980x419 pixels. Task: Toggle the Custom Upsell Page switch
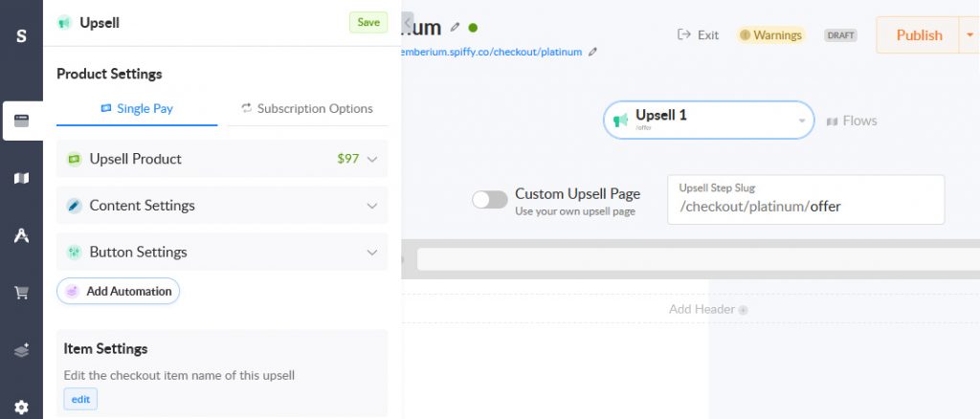490,200
